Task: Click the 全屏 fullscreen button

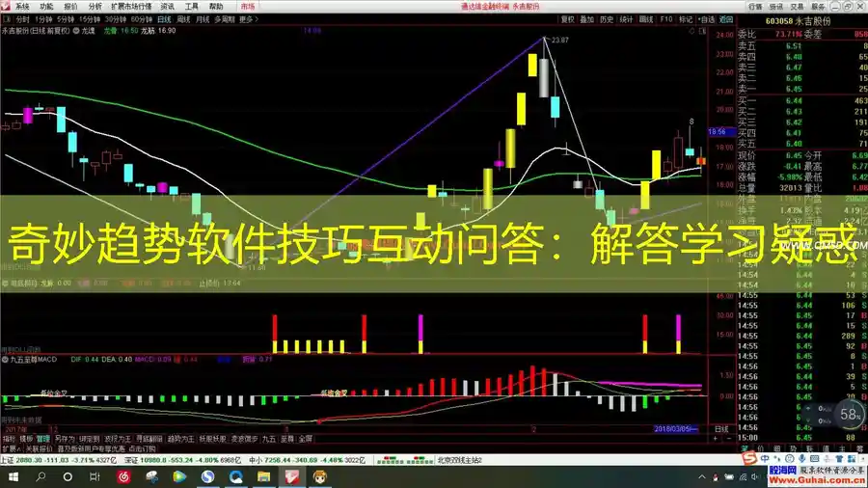Action: [x=305, y=439]
